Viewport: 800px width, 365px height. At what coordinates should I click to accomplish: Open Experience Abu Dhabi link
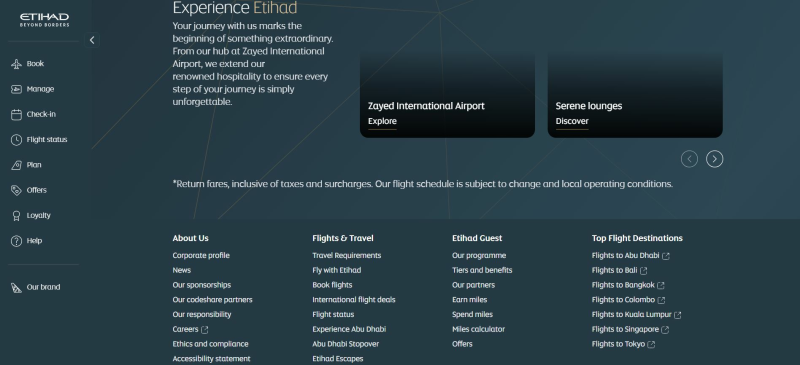349,329
